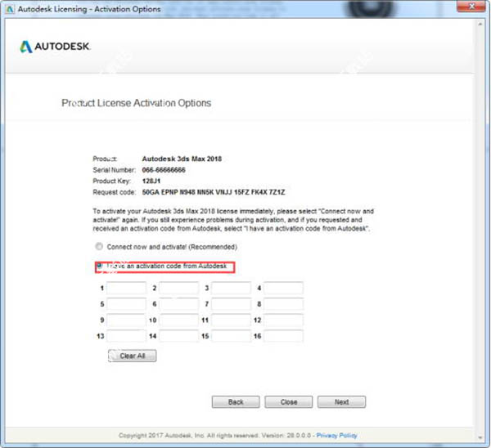Focus activation code field number 2
491x448 pixels.
coord(178,289)
